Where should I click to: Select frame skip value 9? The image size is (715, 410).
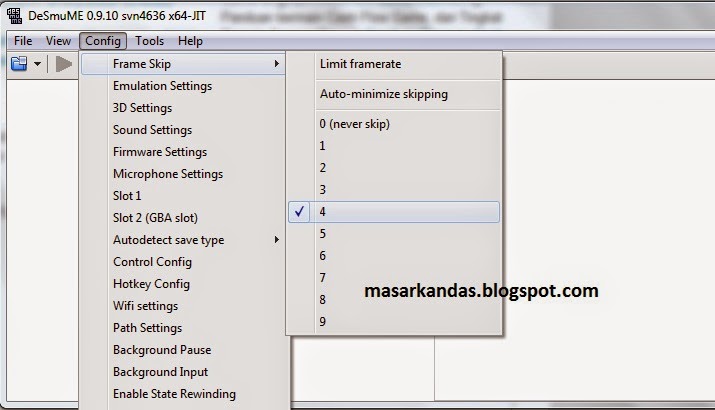coord(394,322)
